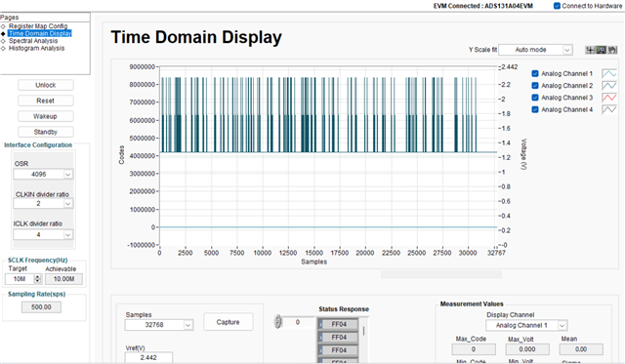The height and width of the screenshot is (364, 625).
Task: Open the CLKIN divider ratio dropdown
Action: click(43, 204)
